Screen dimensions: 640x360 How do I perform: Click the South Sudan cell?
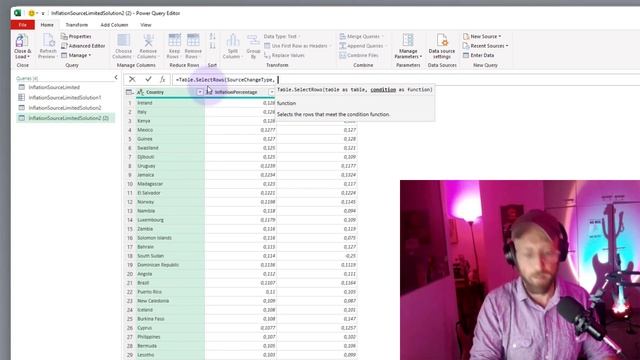[x=170, y=256]
